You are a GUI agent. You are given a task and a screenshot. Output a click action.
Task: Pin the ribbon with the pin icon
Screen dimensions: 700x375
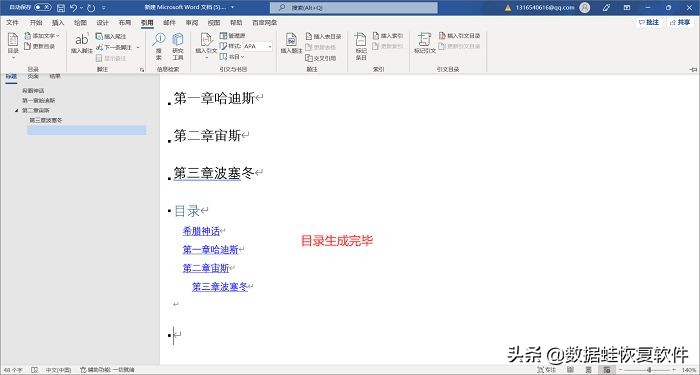693,70
